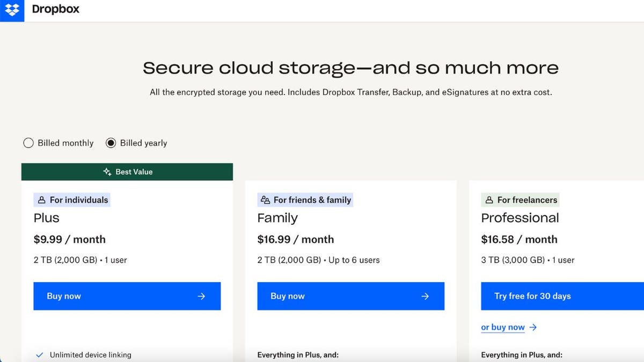Click the For friends & family people icon
644x362 pixels.
coord(265,200)
